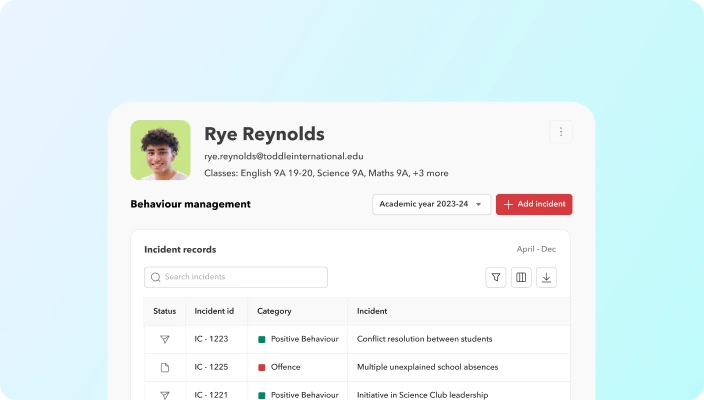This screenshot has width=704, height=400.
Task: Select incident id IC - 1221
Action: 211,395
